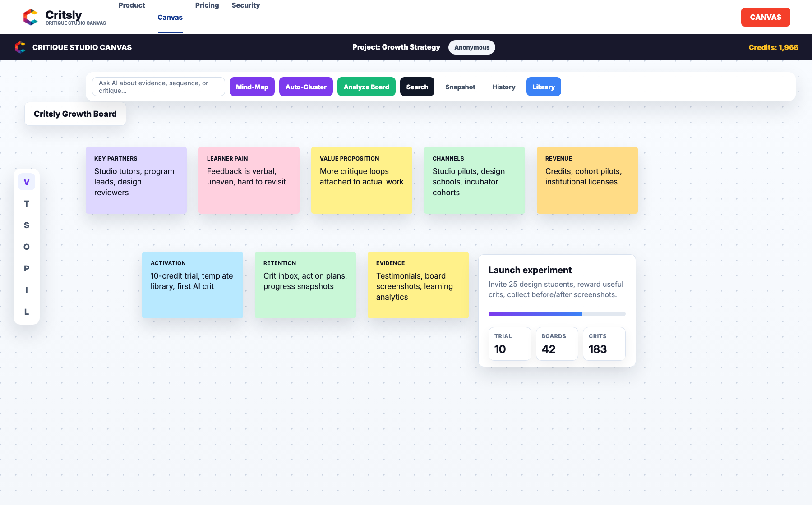Open the Search tool
Viewport: 812px width, 505px height.
coord(417,87)
